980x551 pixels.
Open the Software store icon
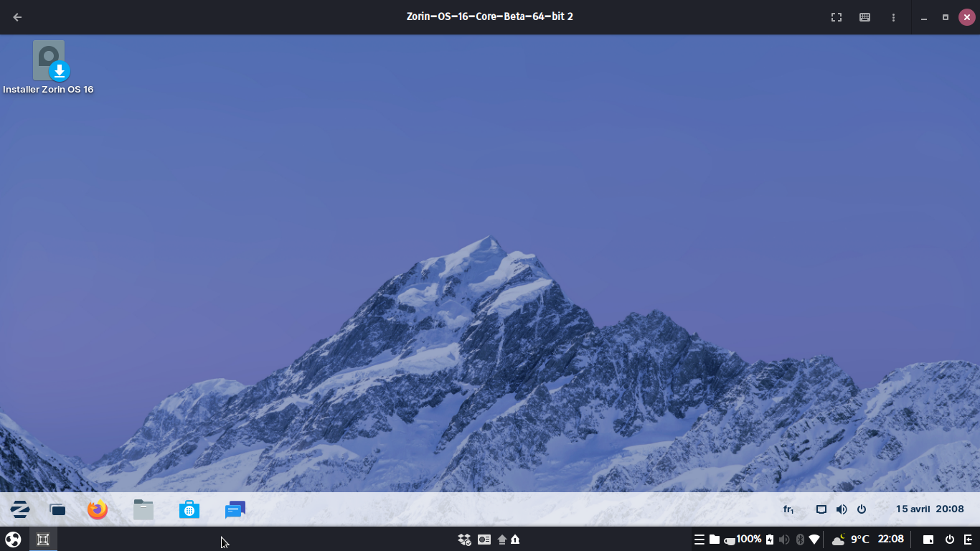pos(189,510)
